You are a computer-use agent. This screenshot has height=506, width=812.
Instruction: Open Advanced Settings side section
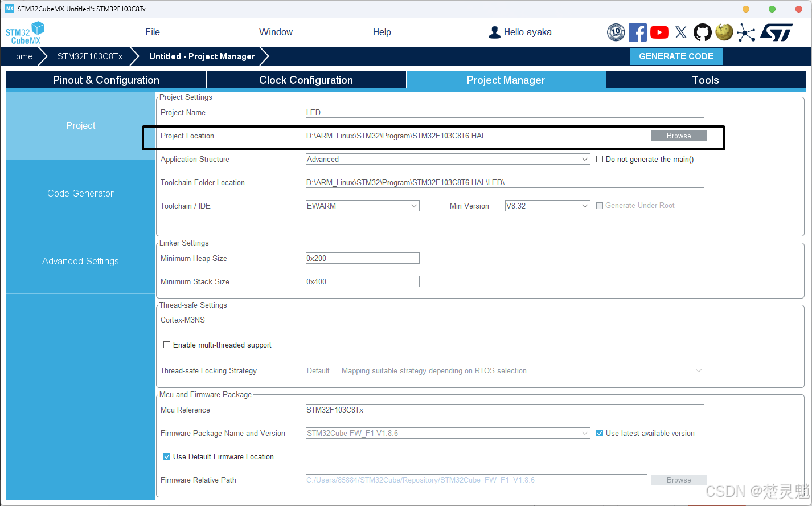click(x=81, y=261)
